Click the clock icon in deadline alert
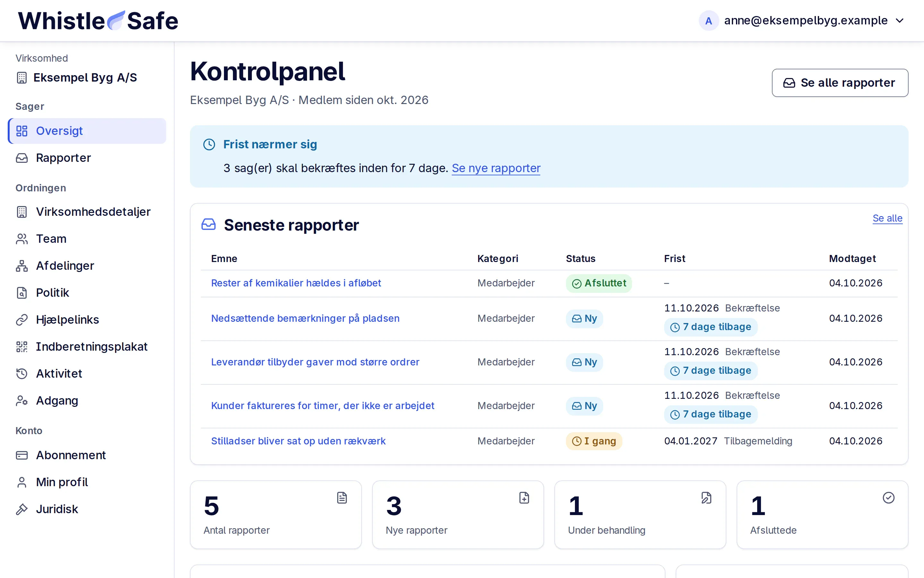924x578 pixels. [x=209, y=144]
